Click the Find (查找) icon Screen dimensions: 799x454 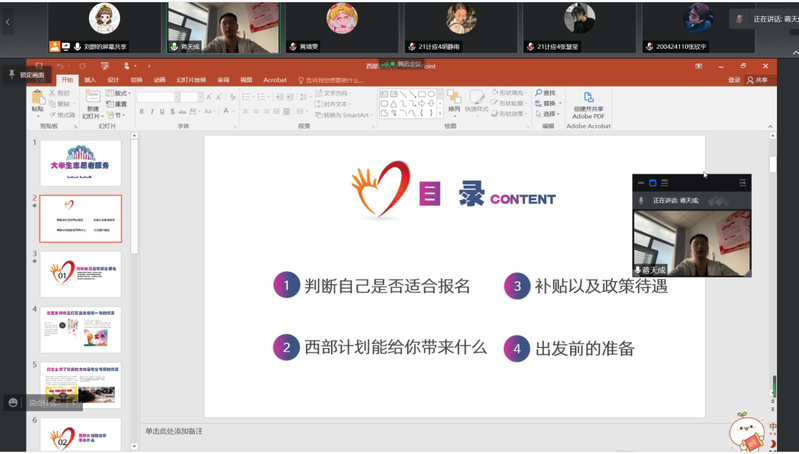546,93
